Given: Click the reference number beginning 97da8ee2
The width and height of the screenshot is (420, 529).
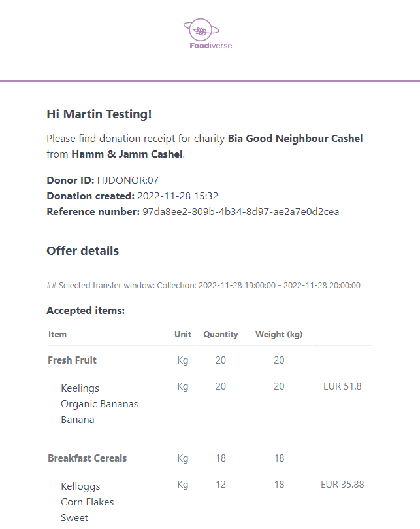Looking at the screenshot, I should coord(240,212).
